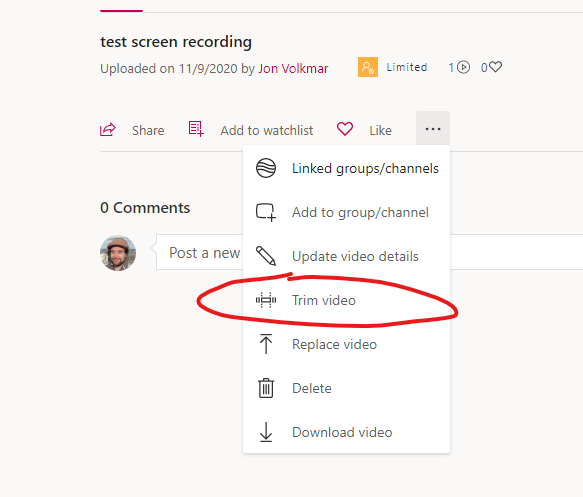This screenshot has width=583, height=497.
Task: Open Jon Volkmar's profile link
Action: point(293,68)
